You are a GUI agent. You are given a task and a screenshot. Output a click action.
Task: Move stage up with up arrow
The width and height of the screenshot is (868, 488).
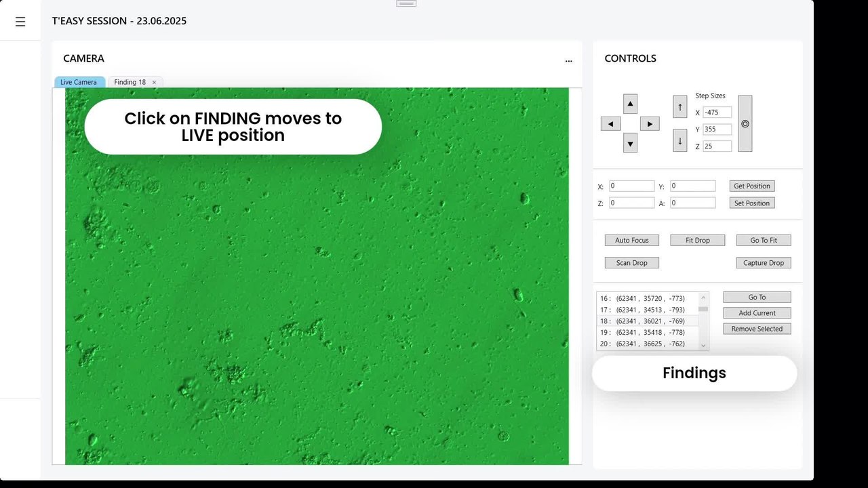click(630, 104)
